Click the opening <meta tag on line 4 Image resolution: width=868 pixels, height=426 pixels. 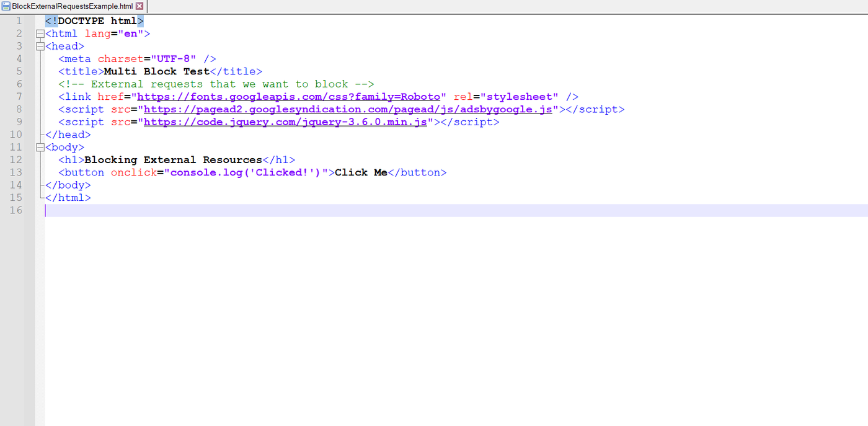(x=74, y=59)
